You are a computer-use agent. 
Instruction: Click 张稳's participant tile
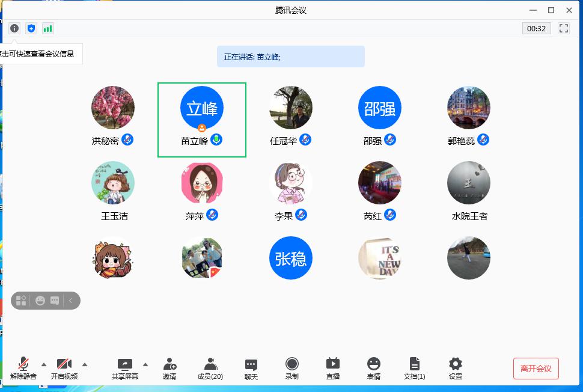pyautogui.click(x=291, y=259)
